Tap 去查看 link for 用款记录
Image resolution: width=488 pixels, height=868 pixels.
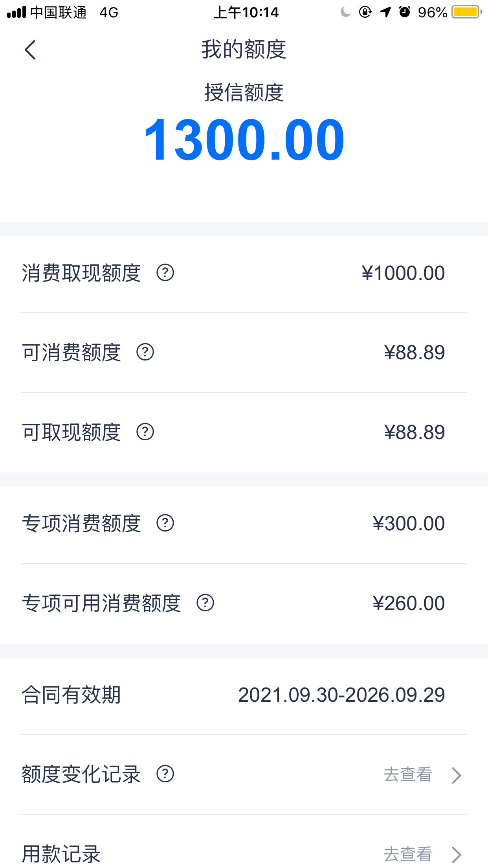click(408, 854)
